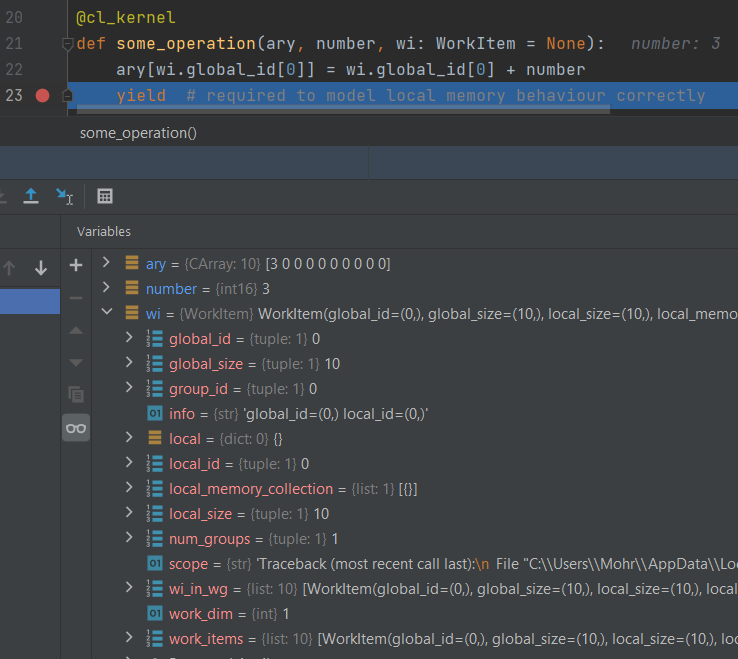Add a new watch with plus icon
738x659 pixels.
click(x=76, y=265)
